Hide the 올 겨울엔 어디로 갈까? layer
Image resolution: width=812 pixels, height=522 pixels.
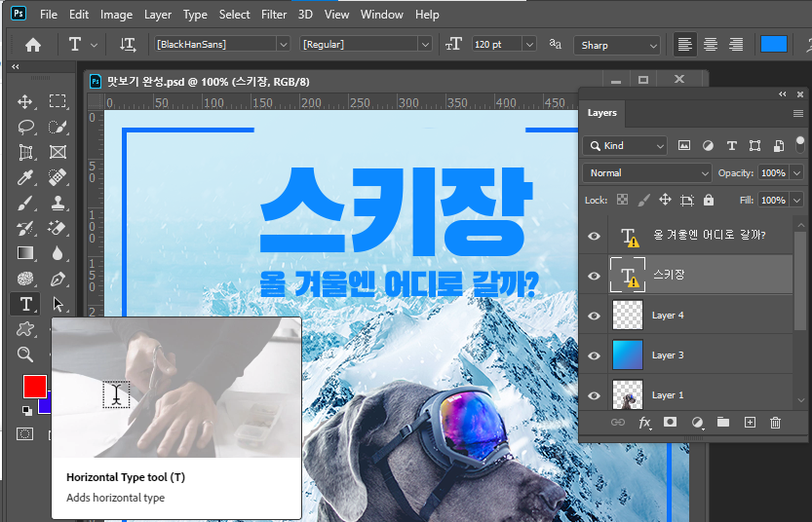(594, 236)
